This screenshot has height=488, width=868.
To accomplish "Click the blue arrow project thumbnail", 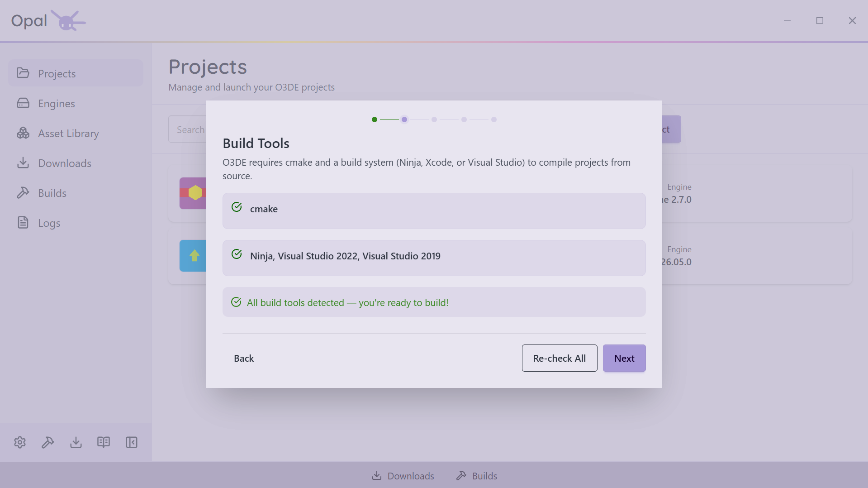I will [193, 256].
